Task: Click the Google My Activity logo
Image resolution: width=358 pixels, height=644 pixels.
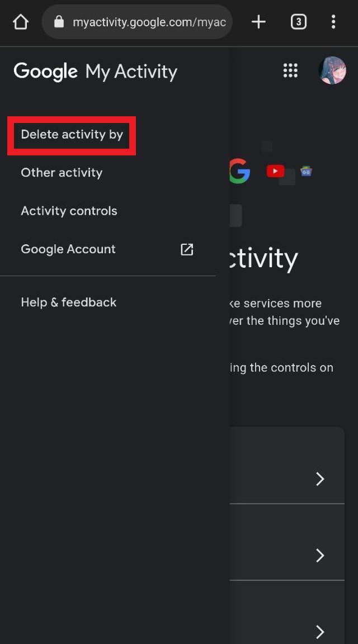Action: coord(95,72)
